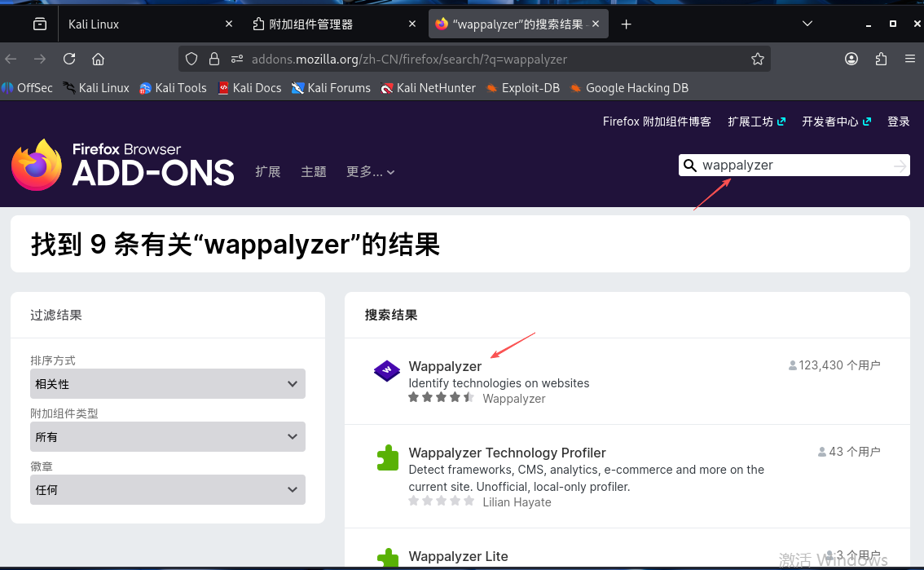Click the Wappalyzer Lite puzzle icon
Screen dimensions: 924x570
[387, 558]
